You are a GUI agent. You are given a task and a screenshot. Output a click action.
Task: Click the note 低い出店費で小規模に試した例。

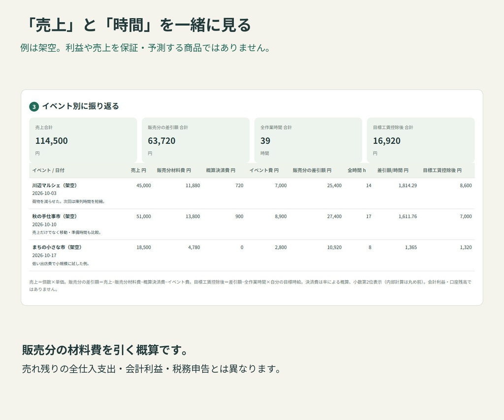pyautogui.click(x=61, y=264)
